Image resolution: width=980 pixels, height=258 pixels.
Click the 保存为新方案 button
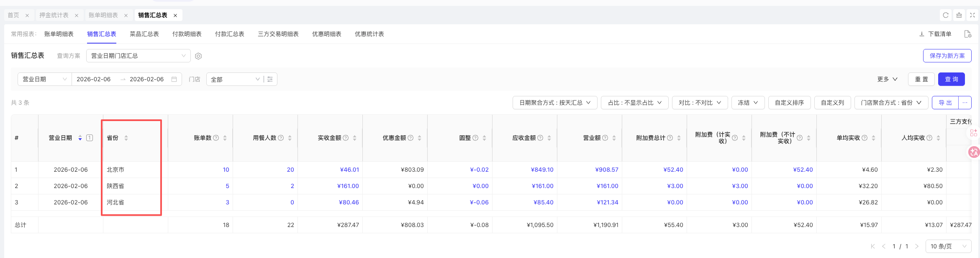pyautogui.click(x=947, y=56)
